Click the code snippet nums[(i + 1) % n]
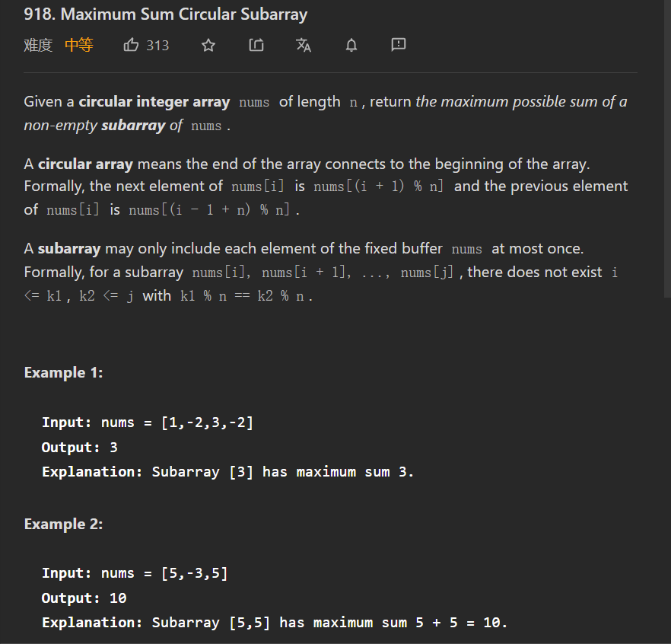 point(378,187)
